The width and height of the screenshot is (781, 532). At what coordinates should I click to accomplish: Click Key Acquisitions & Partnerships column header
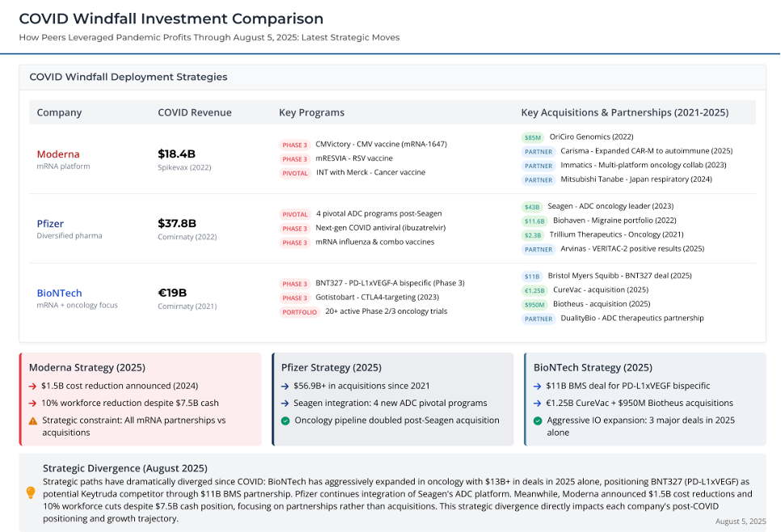click(x=625, y=112)
